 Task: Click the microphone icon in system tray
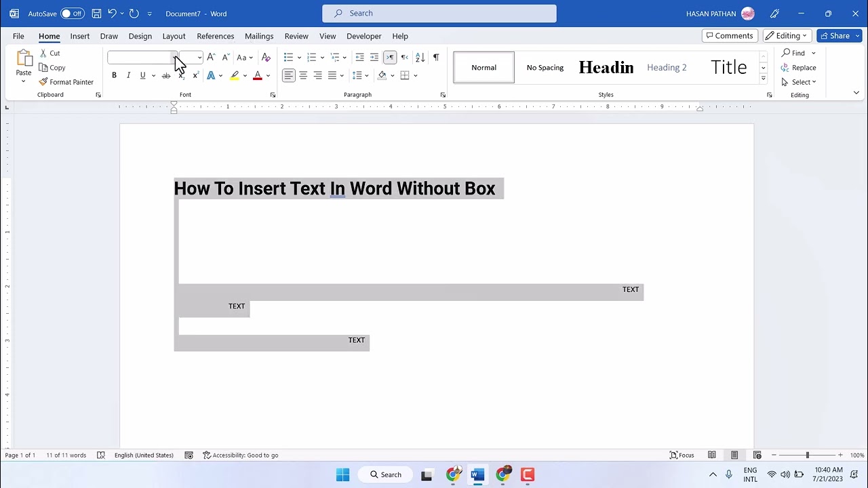coord(729,474)
